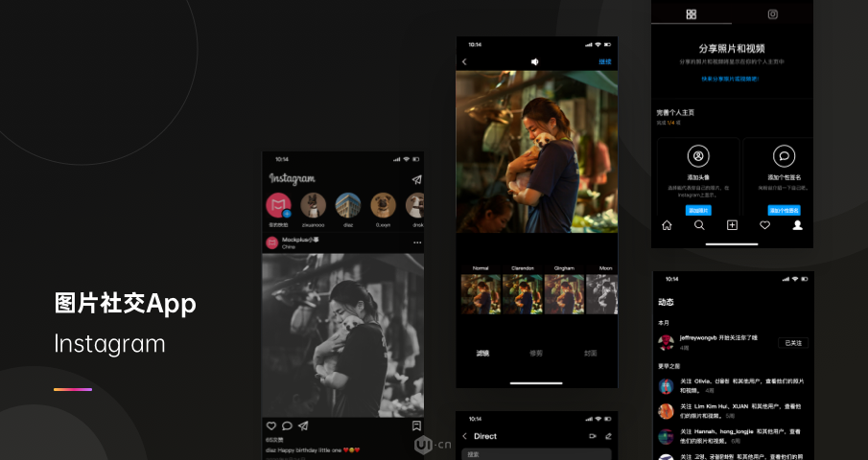Click the blue share photos link
The image size is (868, 460).
[x=732, y=79]
